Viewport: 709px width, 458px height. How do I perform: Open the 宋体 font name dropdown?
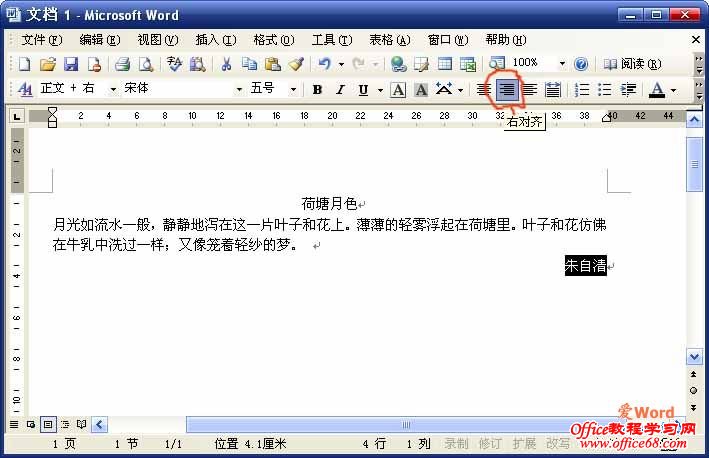pyautogui.click(x=239, y=89)
